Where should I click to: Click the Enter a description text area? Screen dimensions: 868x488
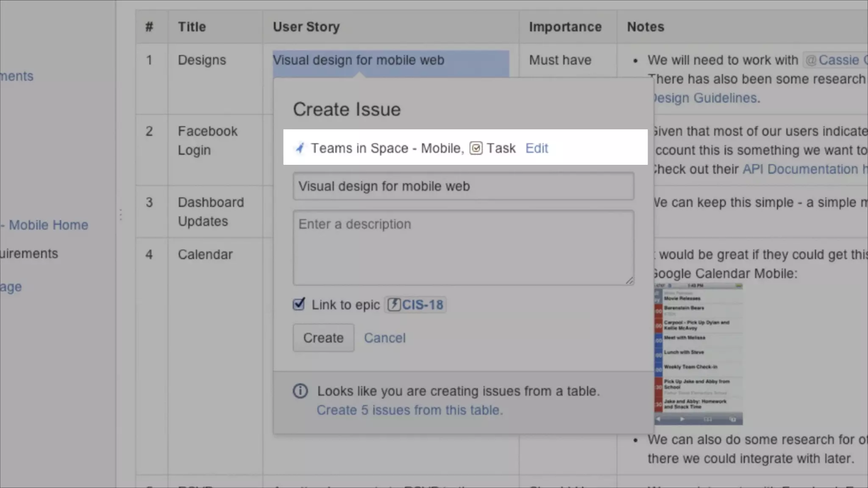click(463, 248)
